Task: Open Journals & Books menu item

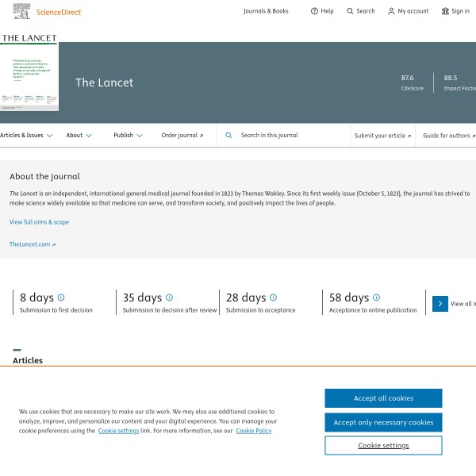Action: point(266,11)
